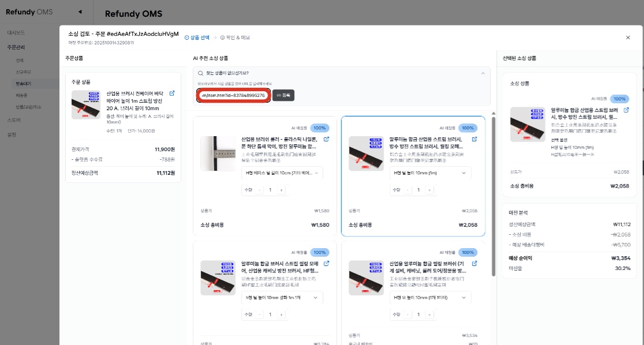
Task: Open option dropdown H형 모 높이 10mm (1개 1미터)
Action: coord(430,297)
